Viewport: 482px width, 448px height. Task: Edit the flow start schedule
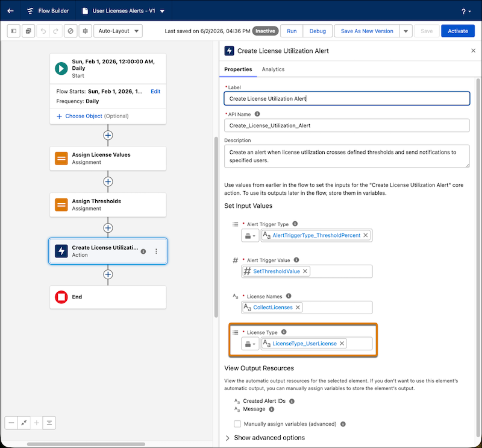pos(155,92)
